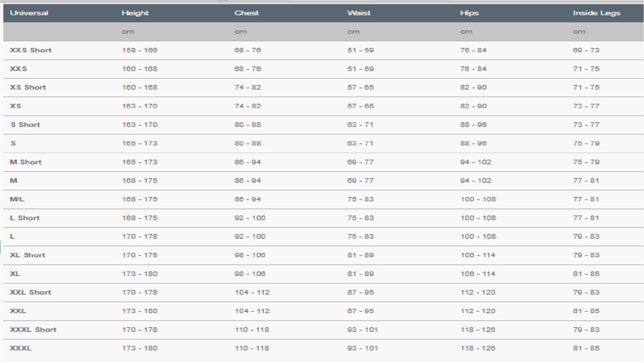Click the Waist column header
This screenshot has height=363, width=644.
pos(359,13)
